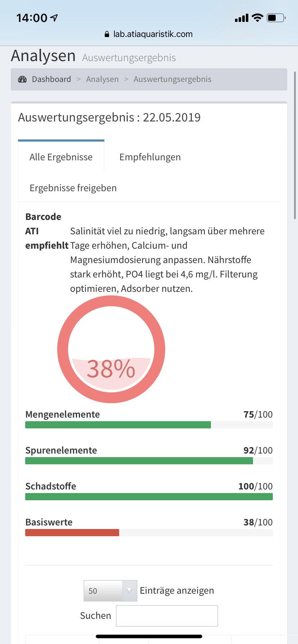
Task: Tap the lock icon beside the URL
Action: click(x=107, y=34)
